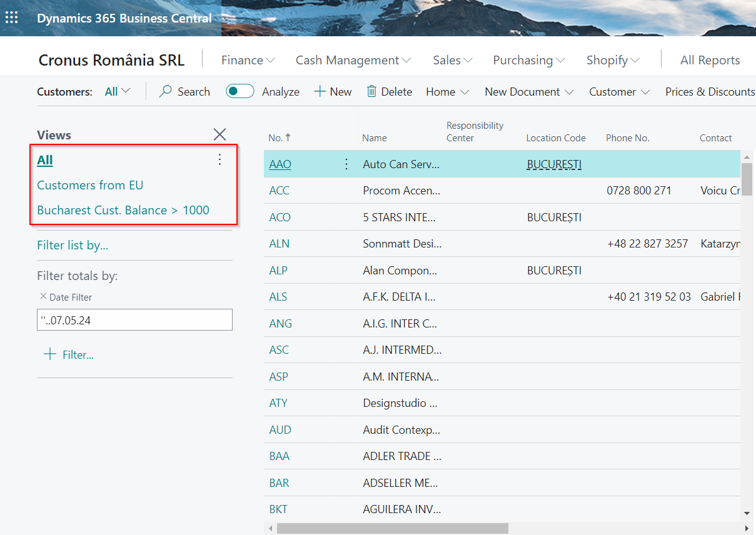Open customer BAA
This screenshot has width=756, height=535.
280,456
